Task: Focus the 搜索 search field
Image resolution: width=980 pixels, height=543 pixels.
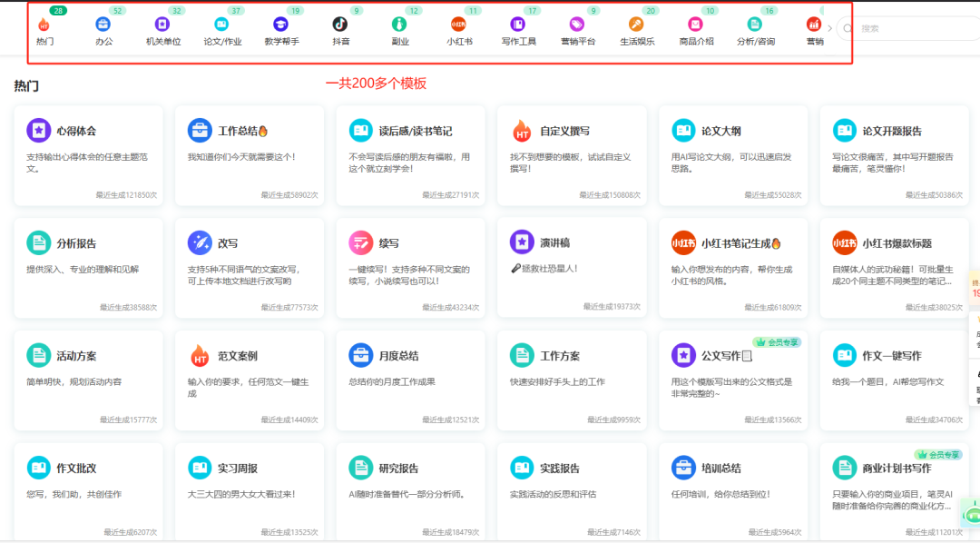Action: (x=909, y=28)
